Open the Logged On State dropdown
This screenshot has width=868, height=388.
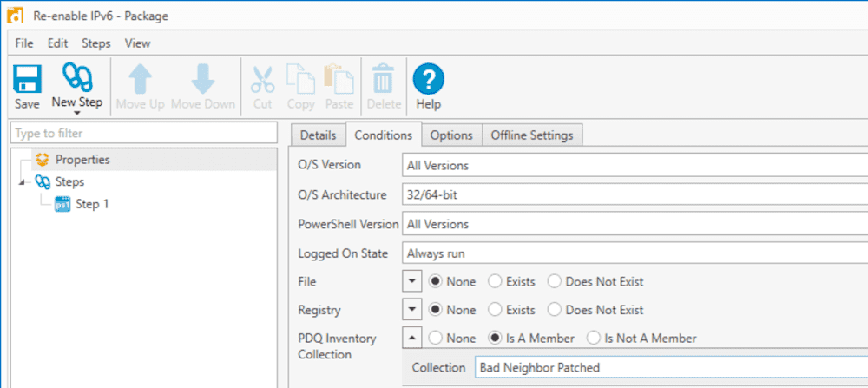click(x=635, y=253)
